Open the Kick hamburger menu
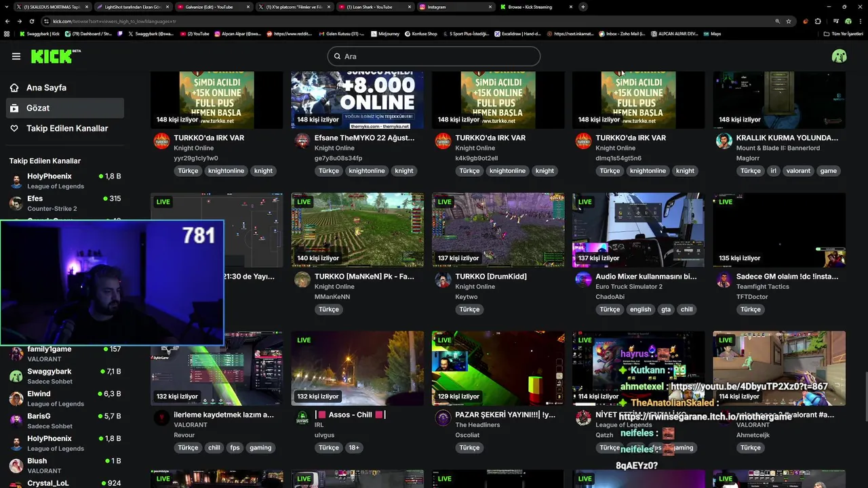The image size is (868, 488). [x=16, y=56]
